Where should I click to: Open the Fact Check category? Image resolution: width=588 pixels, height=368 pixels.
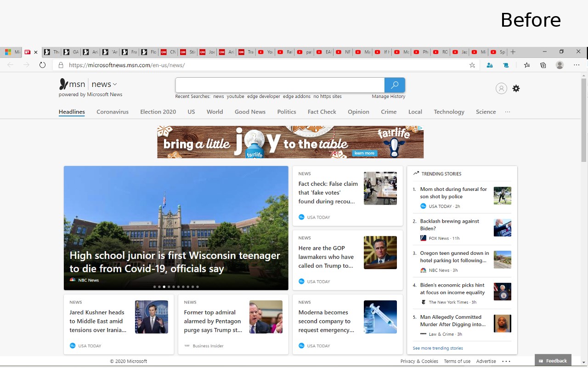click(322, 112)
